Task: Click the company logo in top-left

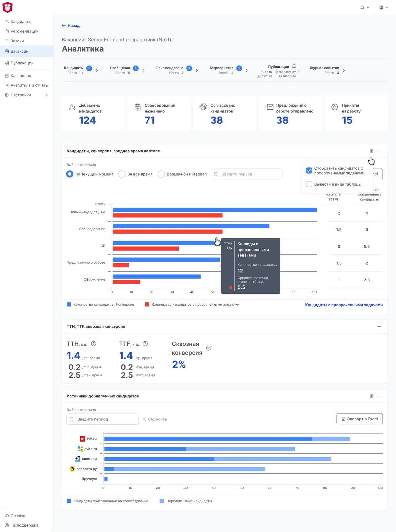Action: pyautogui.click(x=7, y=7)
